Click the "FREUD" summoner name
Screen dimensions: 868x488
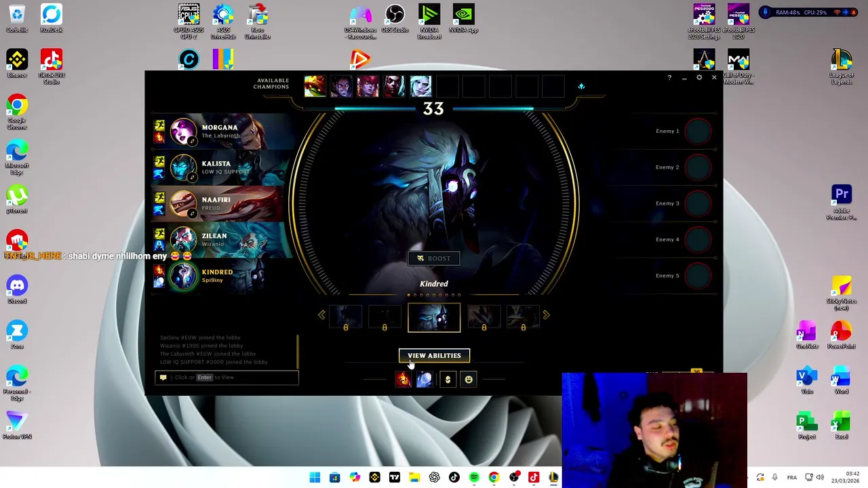pos(210,208)
